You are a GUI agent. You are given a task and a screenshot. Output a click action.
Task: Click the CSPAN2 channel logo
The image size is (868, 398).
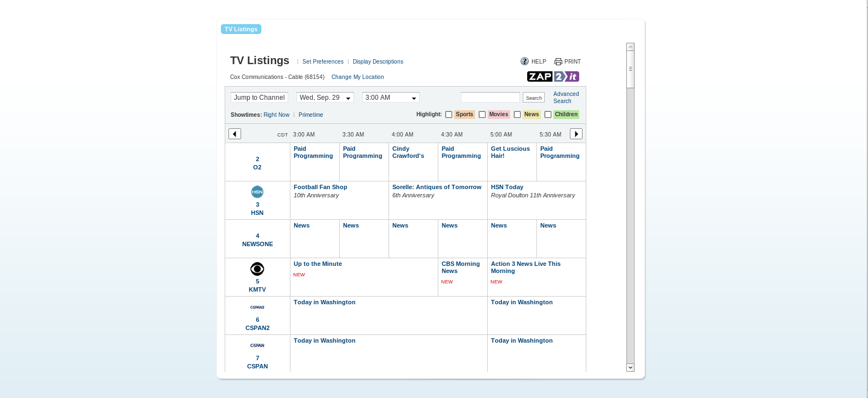point(258,307)
